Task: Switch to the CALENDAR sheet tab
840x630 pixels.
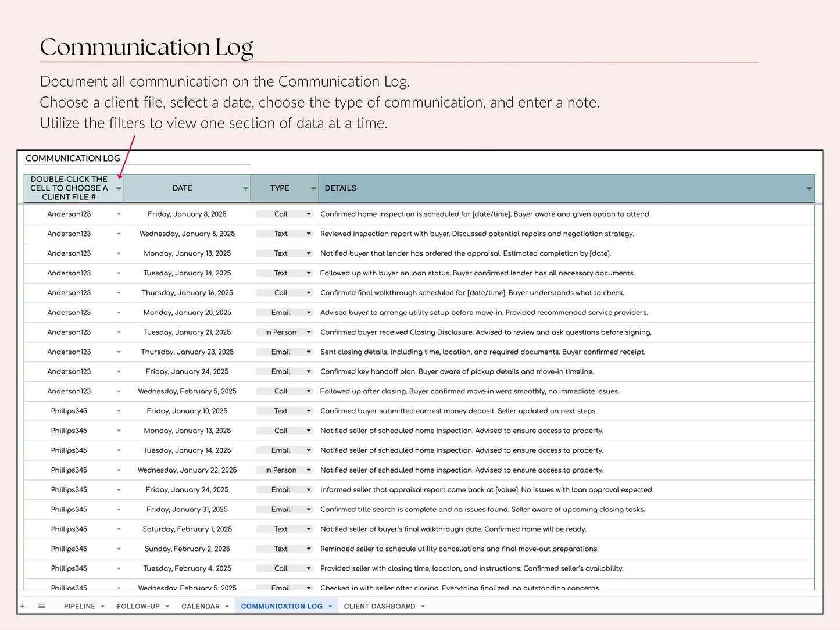Action: [201, 606]
